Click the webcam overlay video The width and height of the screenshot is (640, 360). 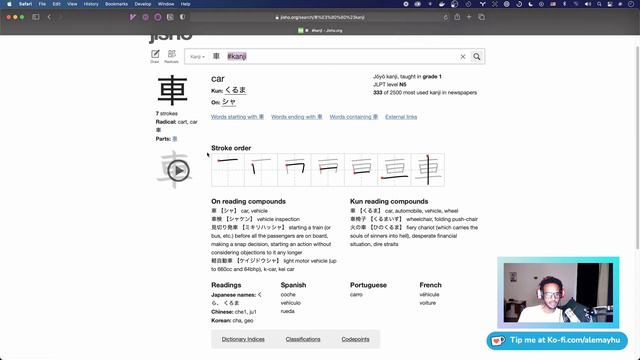[558, 293]
